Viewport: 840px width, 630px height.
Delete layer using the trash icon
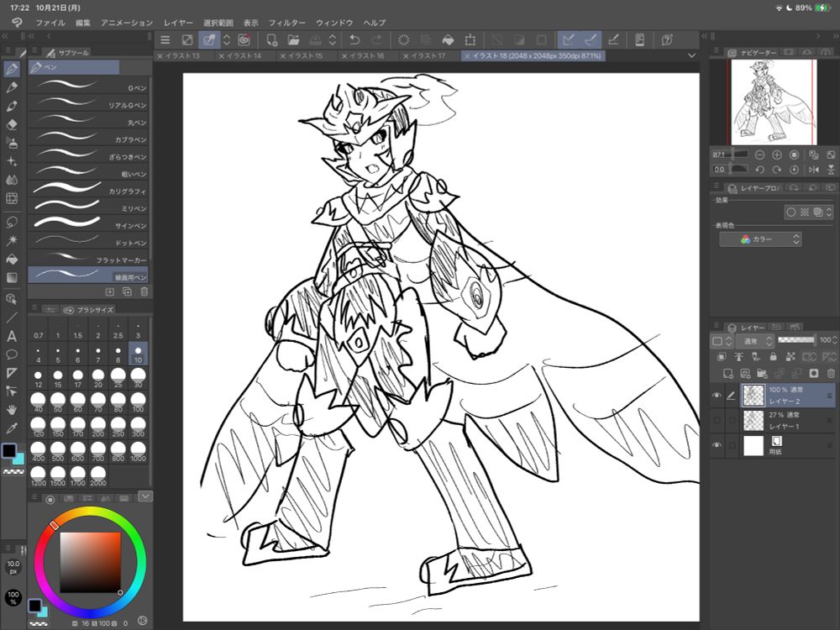coord(831,373)
